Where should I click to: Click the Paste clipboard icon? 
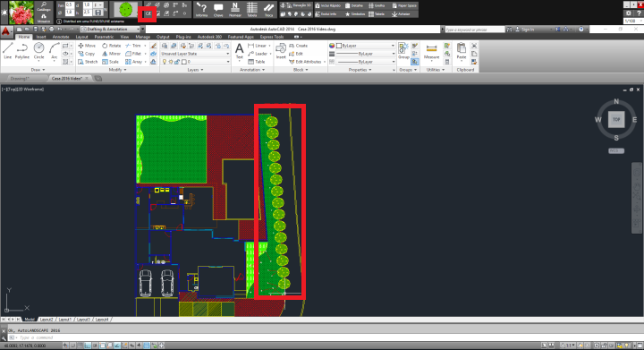(462, 51)
